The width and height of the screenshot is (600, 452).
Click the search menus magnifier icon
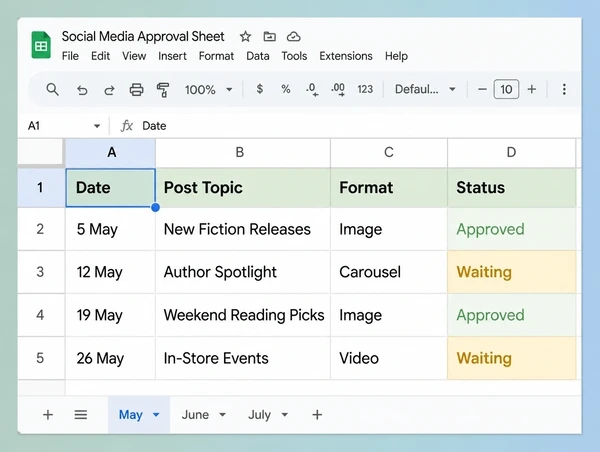52,90
